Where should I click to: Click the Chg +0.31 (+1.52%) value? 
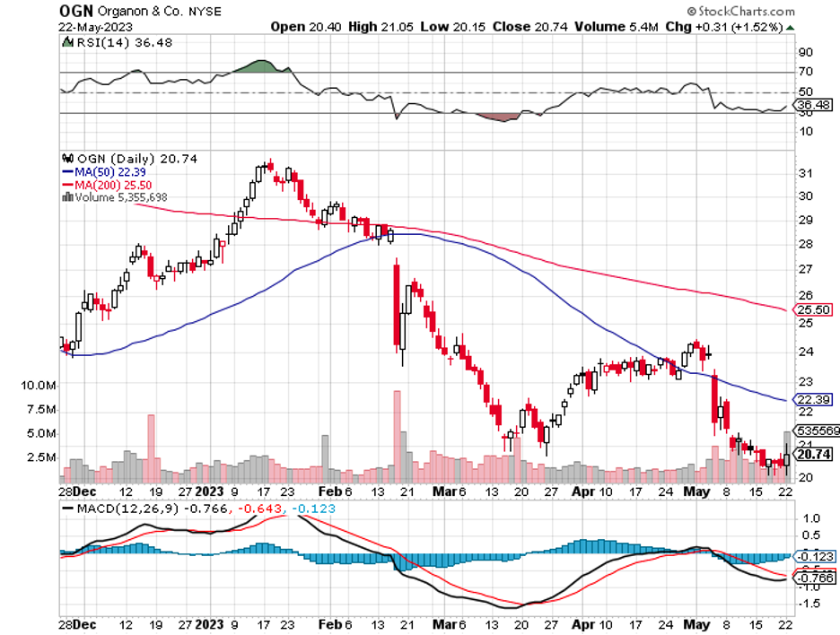pos(724,27)
